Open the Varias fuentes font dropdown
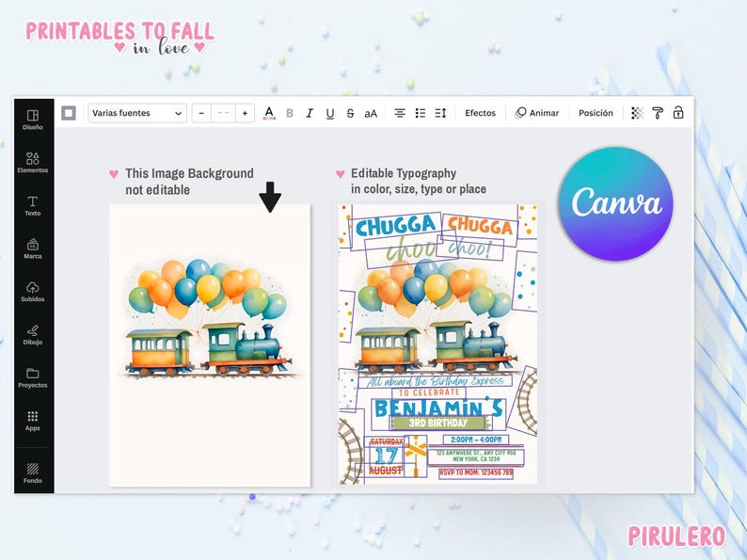Screen dimensions: 747x560 [x=137, y=113]
